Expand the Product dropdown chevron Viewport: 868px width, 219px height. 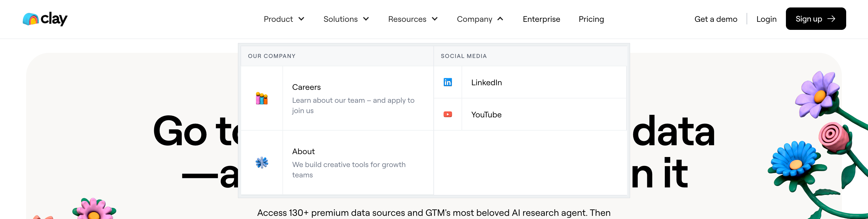(x=302, y=19)
